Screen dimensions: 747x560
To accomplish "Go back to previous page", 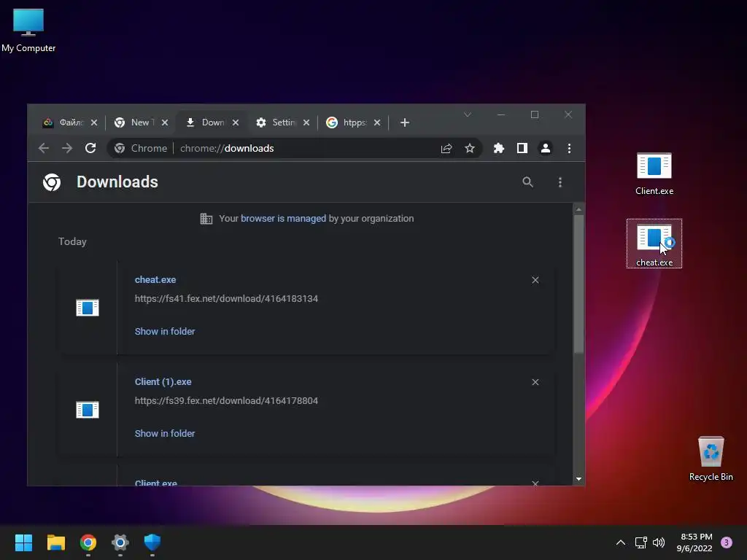I will click(43, 148).
